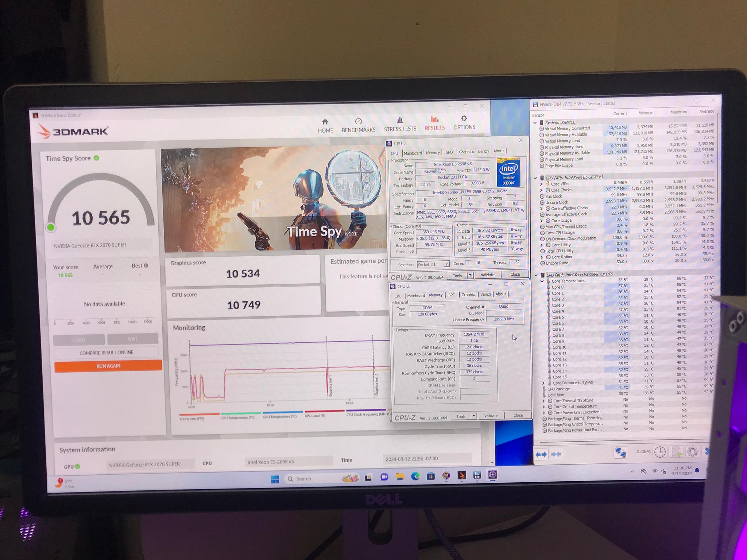
Task: Click the HWiNFO icon on the taskbar
Action: 477,475
